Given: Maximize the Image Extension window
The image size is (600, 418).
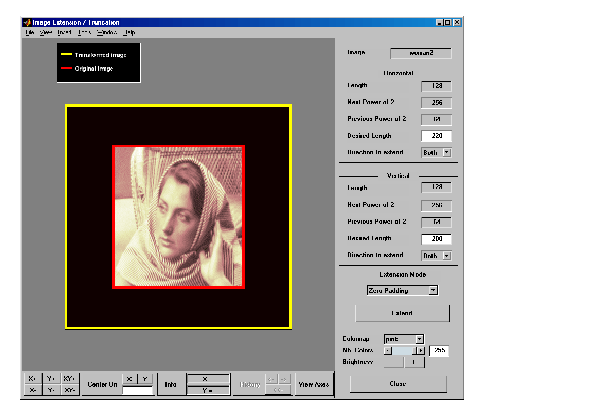Looking at the screenshot, I should coord(447,23).
